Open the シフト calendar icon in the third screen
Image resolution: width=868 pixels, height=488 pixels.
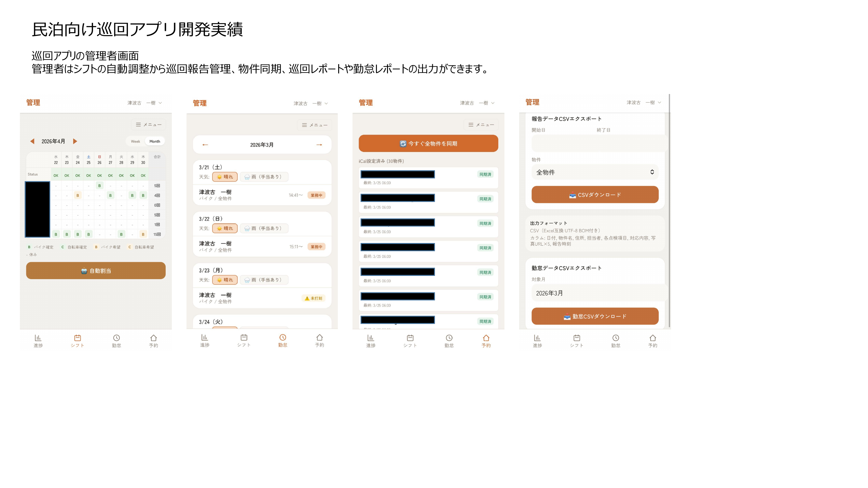pos(410,338)
